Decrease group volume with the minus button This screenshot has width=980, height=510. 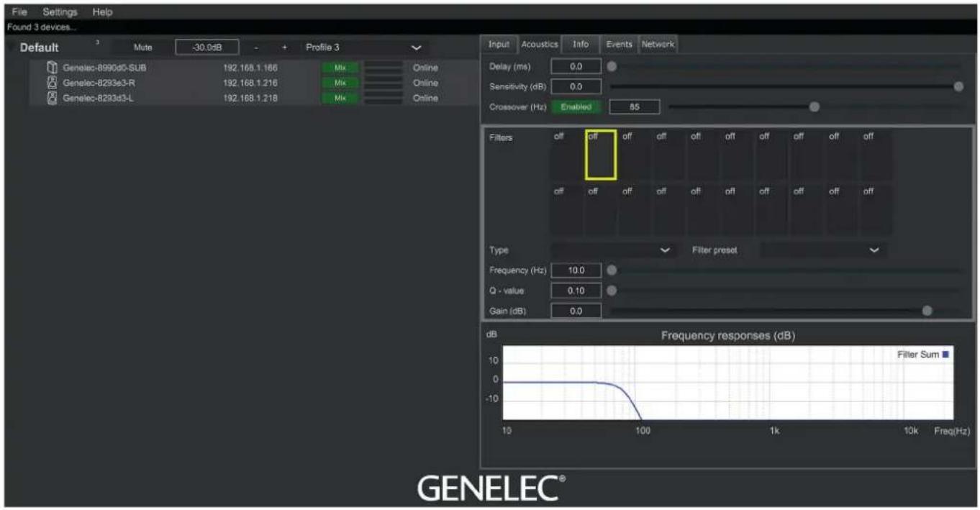[x=258, y=47]
